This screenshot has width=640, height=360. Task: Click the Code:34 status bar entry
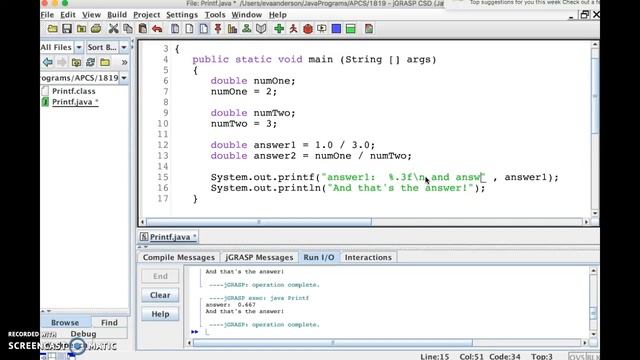point(505,356)
